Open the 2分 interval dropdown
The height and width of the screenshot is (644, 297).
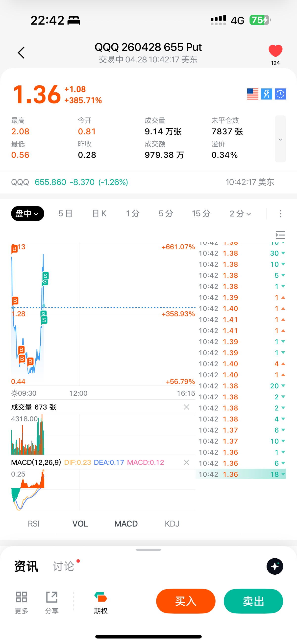(x=240, y=213)
